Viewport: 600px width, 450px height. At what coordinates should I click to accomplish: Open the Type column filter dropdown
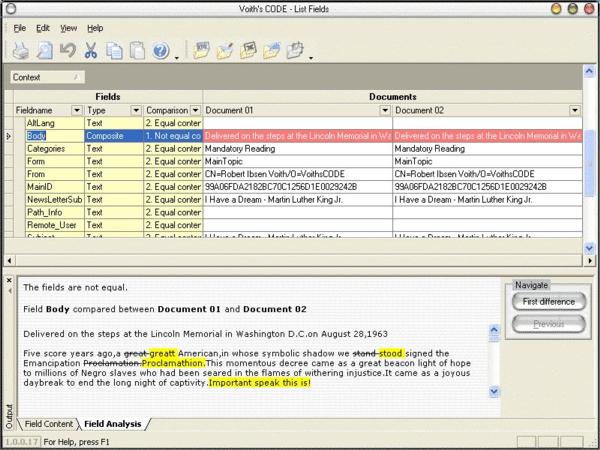click(136, 111)
